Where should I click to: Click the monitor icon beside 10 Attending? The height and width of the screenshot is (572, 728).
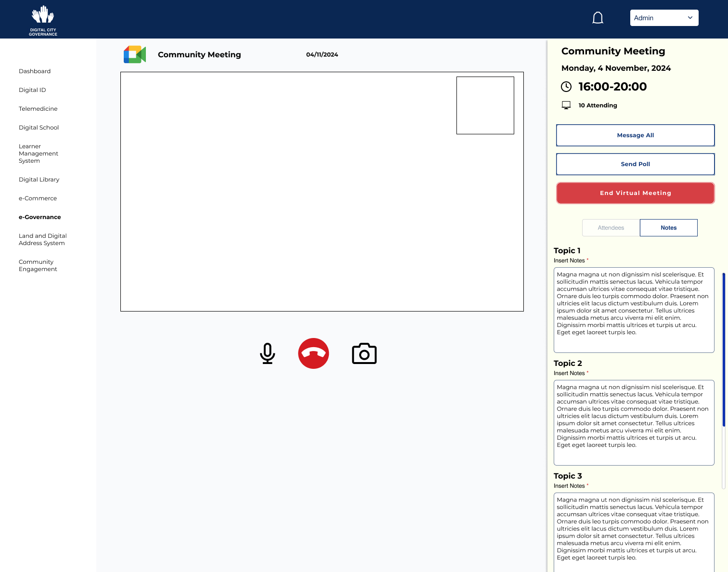(x=566, y=105)
